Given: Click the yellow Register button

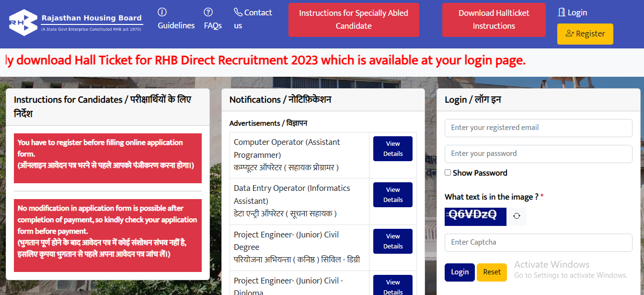Looking at the screenshot, I should pos(585,34).
